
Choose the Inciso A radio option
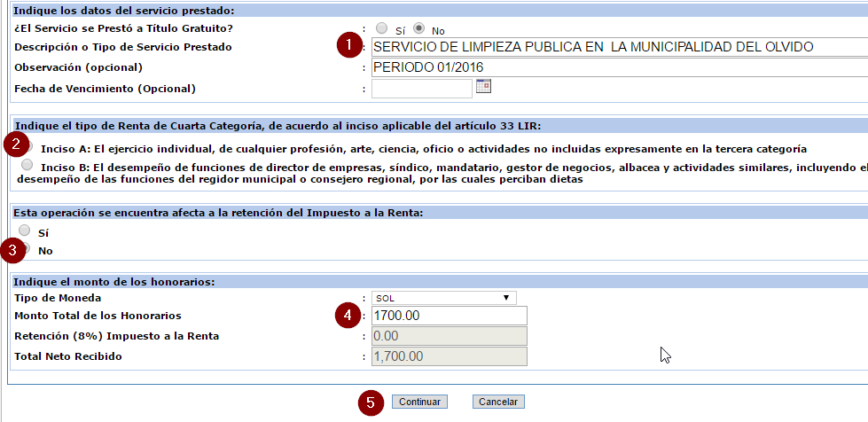[28, 146]
